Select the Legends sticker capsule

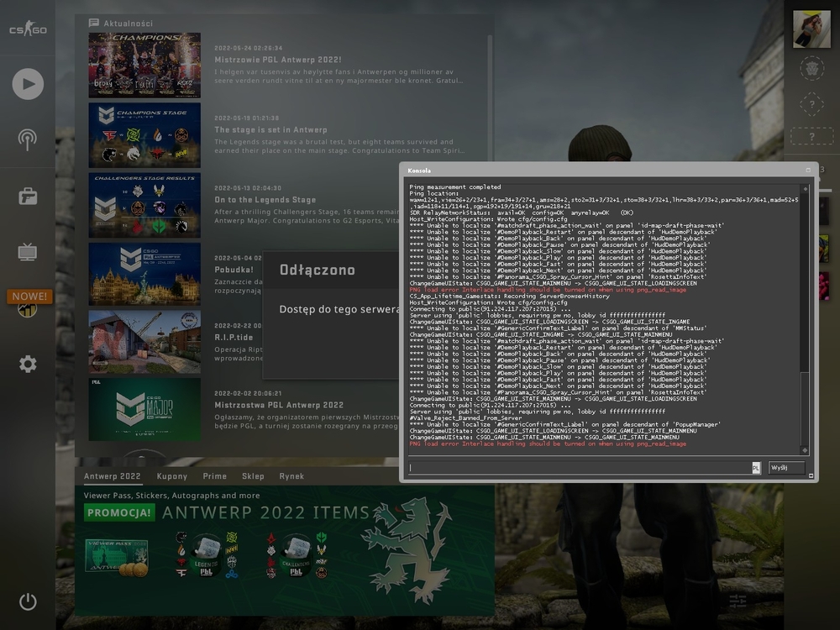point(207,555)
